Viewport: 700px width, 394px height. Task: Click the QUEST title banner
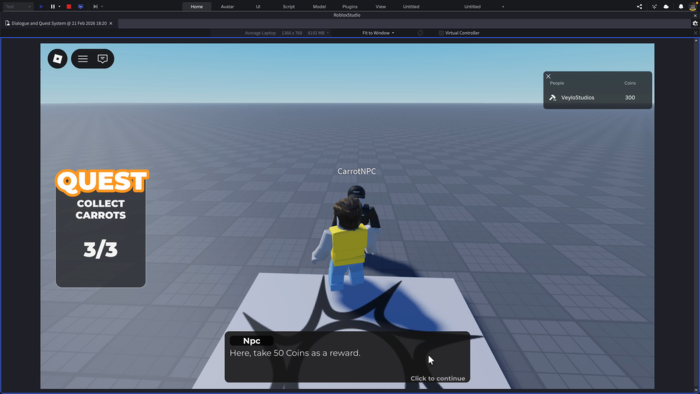point(102,182)
